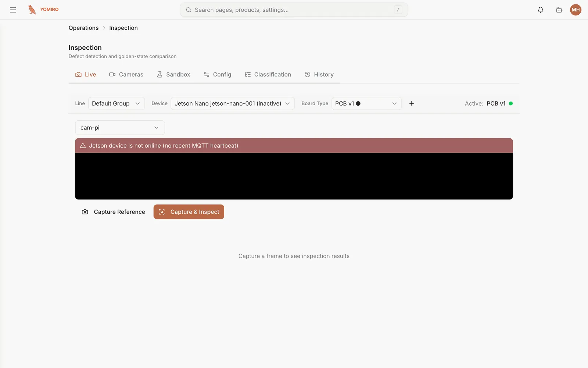Open the hamburger navigation menu

pos(13,10)
